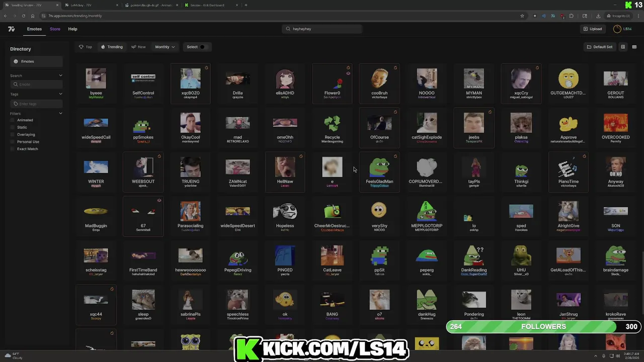
Task: Enable the Static filter checkbox
Action: 12,127
